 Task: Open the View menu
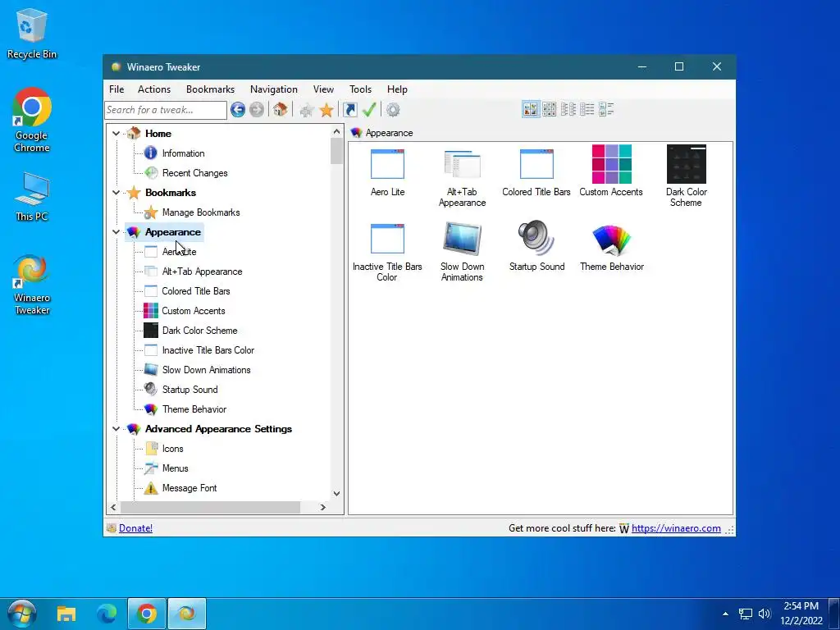[x=323, y=89]
